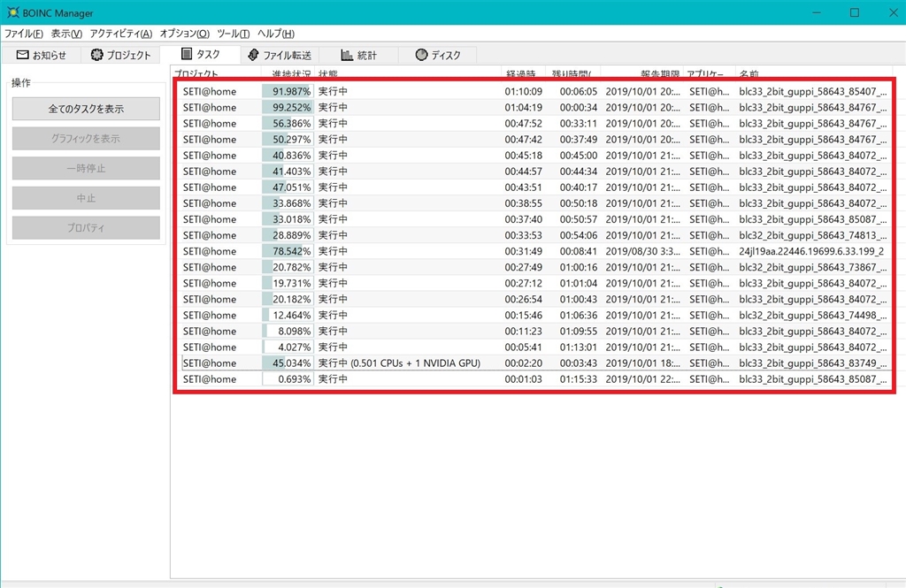
Task: Click the gear icon on プロジェクト tab
Action: point(96,55)
